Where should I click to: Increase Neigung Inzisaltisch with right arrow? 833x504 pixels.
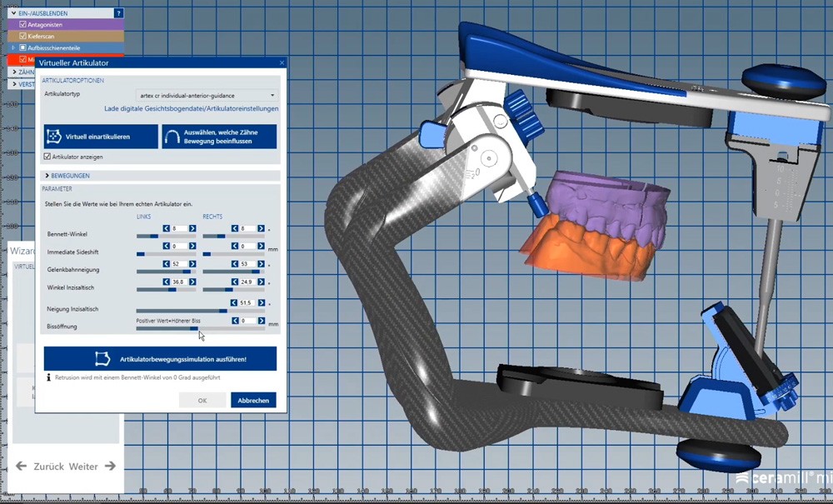point(261,303)
